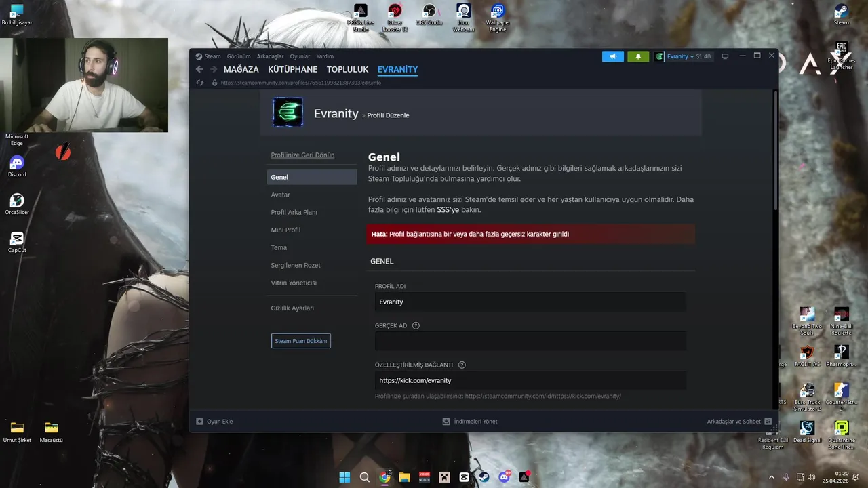868x488 pixels.
Task: Open the EVRANİTY tab
Action: pyautogui.click(x=397, y=69)
